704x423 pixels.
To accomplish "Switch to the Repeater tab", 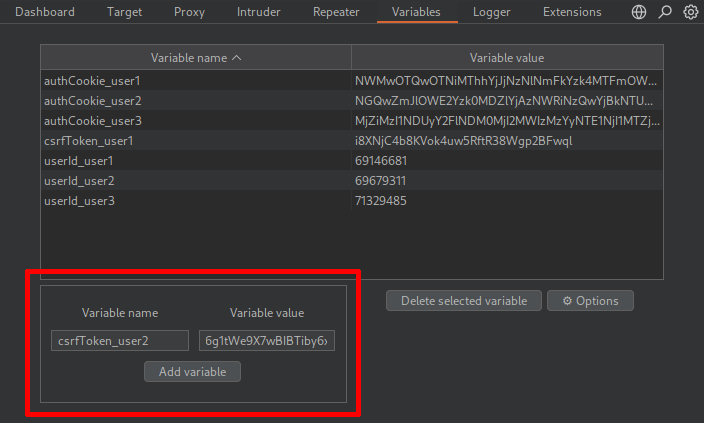I will 336,12.
